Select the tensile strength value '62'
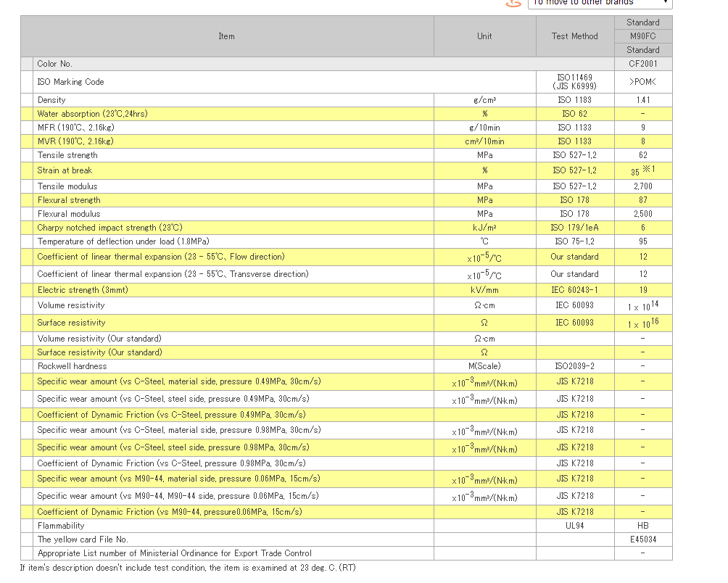Viewport: 728px width, 583px height. [x=643, y=155]
